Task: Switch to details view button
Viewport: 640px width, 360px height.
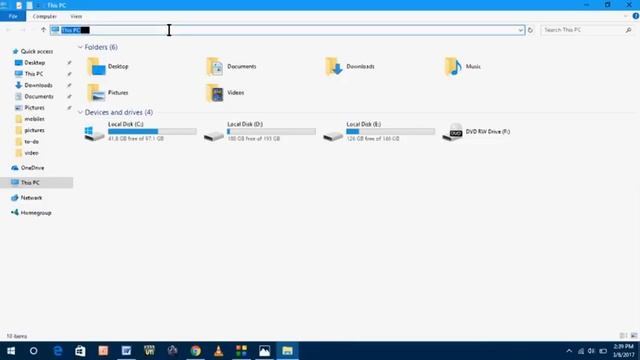Action: 623,336
